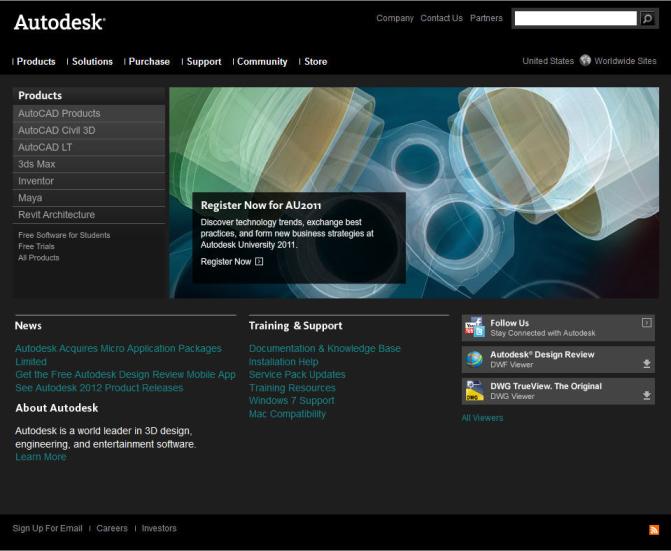Open Windows 7 Support link
The image size is (671, 551).
pos(291,401)
